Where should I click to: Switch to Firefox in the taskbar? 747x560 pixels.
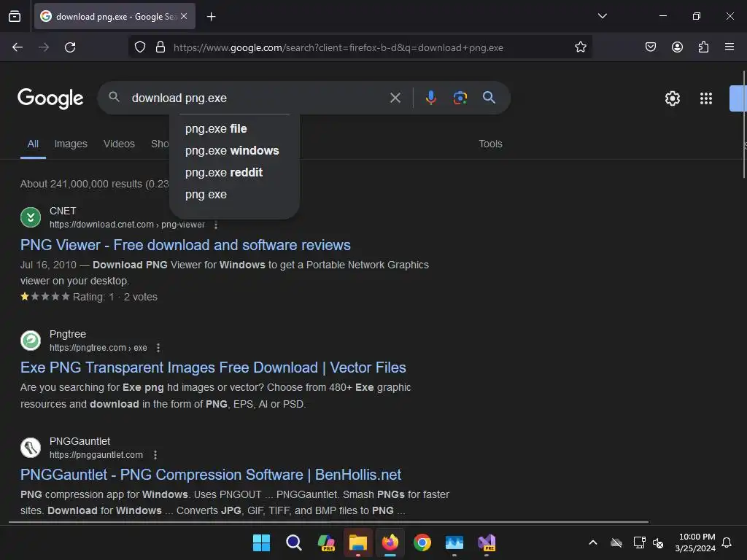point(390,542)
